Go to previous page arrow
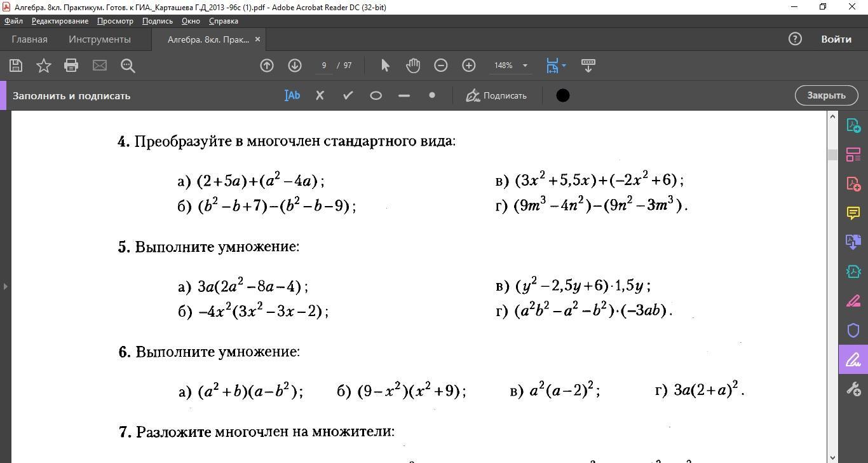868x463 pixels. 267,66
